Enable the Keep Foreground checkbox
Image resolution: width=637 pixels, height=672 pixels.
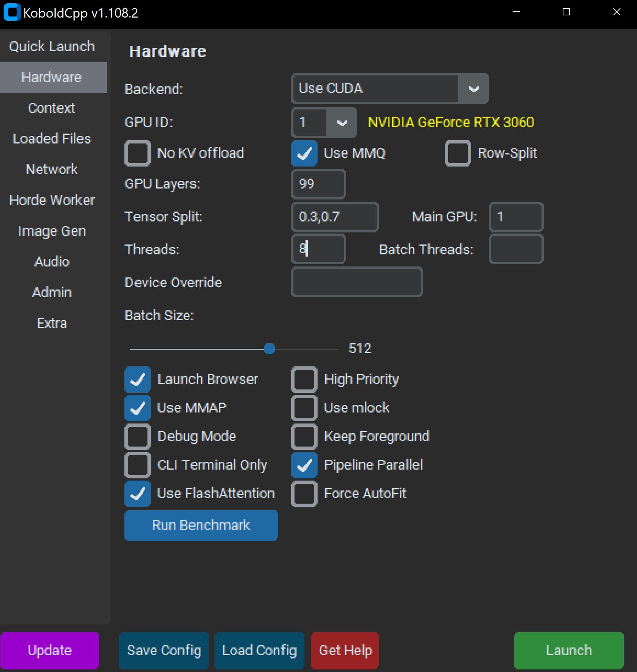tap(304, 436)
